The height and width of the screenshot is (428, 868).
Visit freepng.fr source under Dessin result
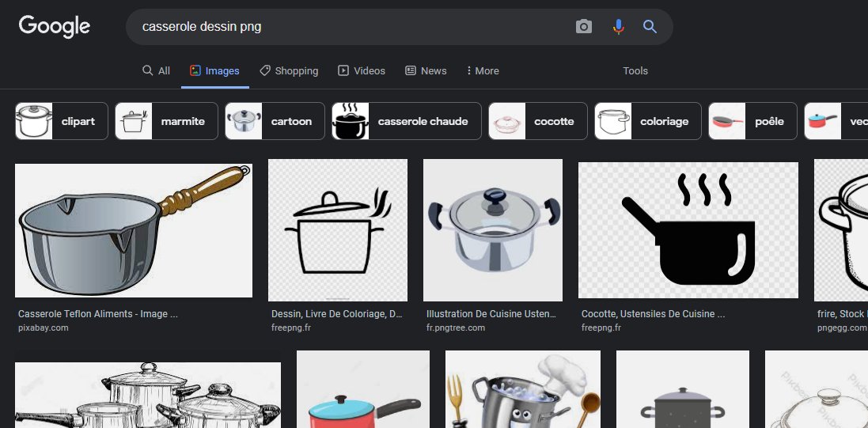[x=291, y=328]
